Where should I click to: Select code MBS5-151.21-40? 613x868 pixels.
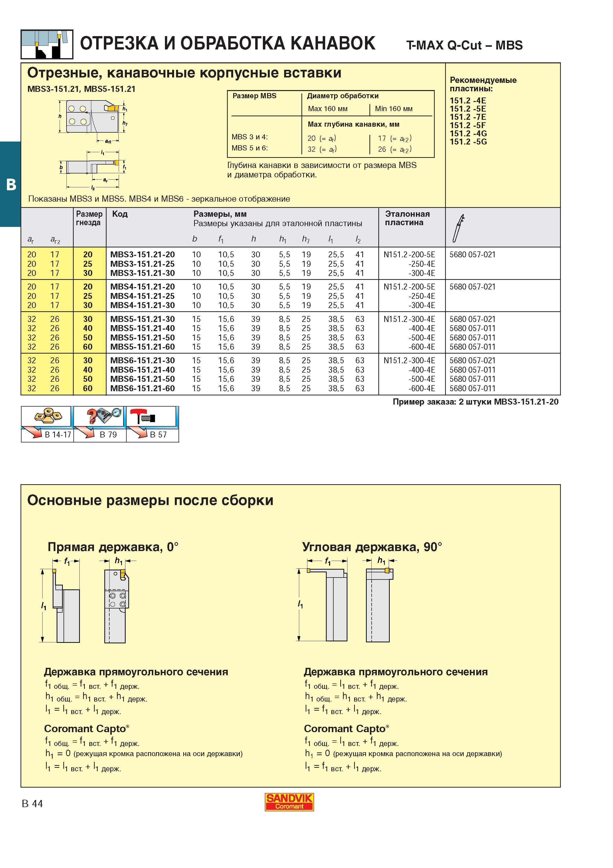142,328
